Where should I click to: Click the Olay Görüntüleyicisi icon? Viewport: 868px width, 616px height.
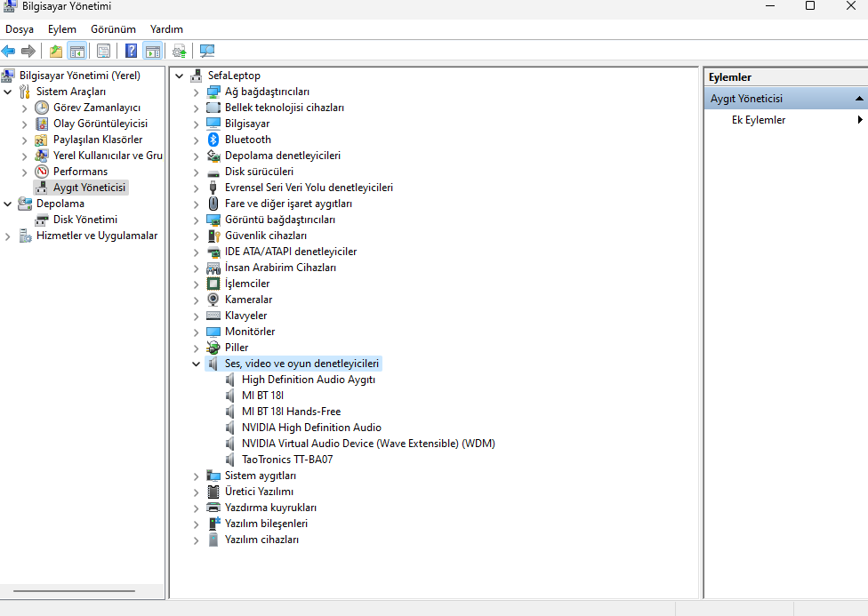click(x=42, y=124)
